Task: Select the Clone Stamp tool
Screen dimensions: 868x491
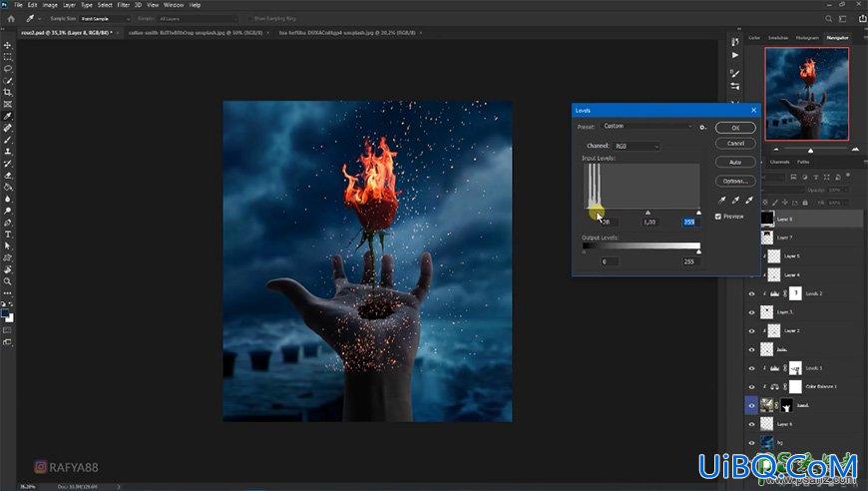Action: click(x=7, y=151)
